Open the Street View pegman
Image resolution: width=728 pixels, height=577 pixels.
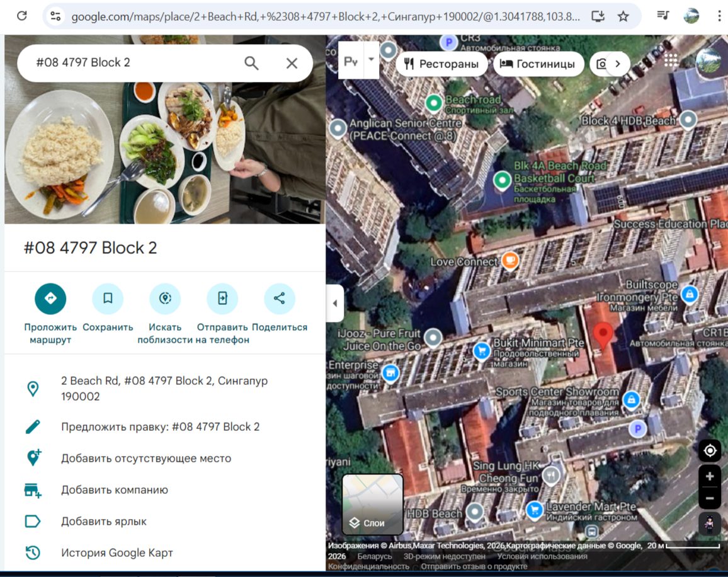click(x=710, y=524)
